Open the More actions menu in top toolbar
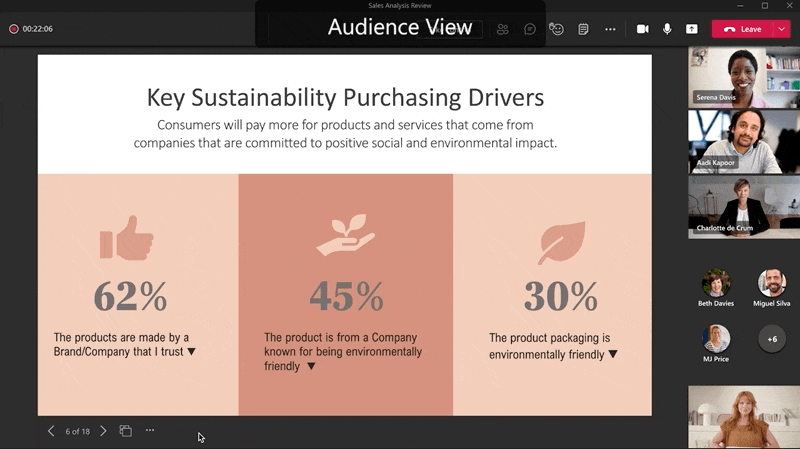 (610, 29)
